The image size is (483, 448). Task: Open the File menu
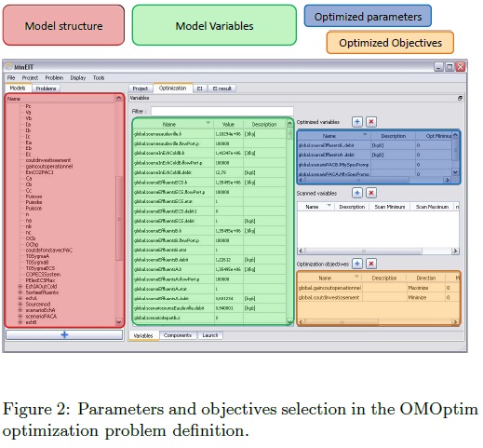[11, 77]
